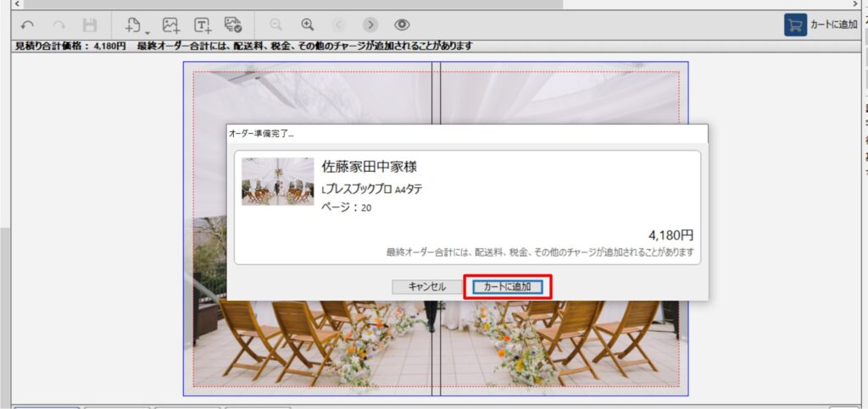Image resolution: width=868 pixels, height=409 pixels.
Task: Click the save floppy disk icon
Action: coord(89,25)
